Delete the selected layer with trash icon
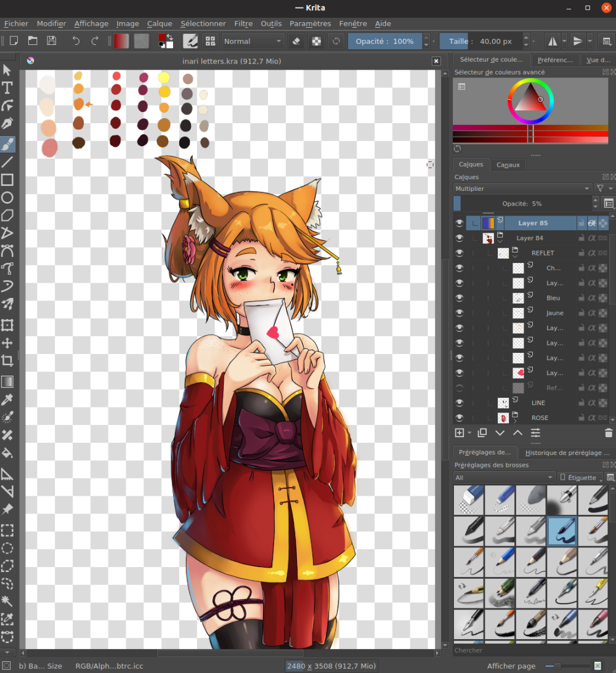 tap(608, 433)
